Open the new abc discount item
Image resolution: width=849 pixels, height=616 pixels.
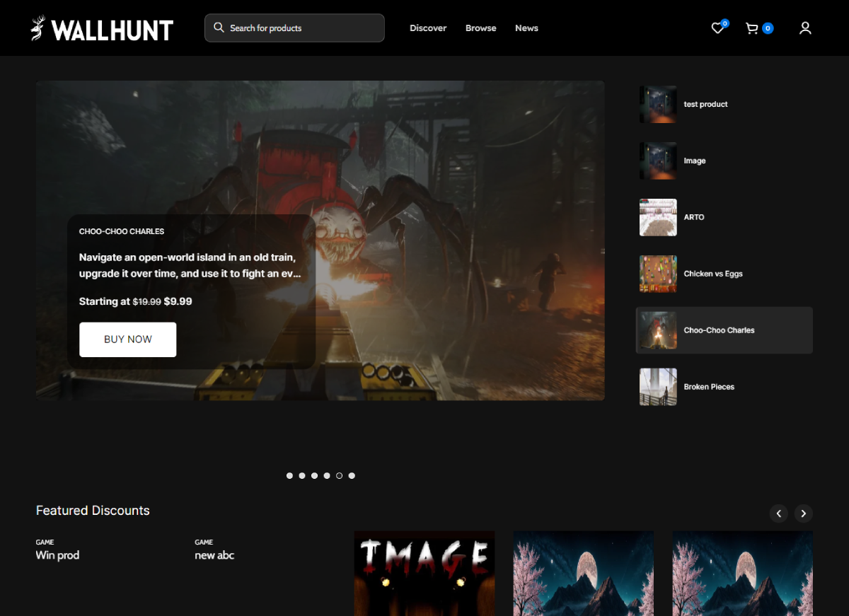click(214, 555)
